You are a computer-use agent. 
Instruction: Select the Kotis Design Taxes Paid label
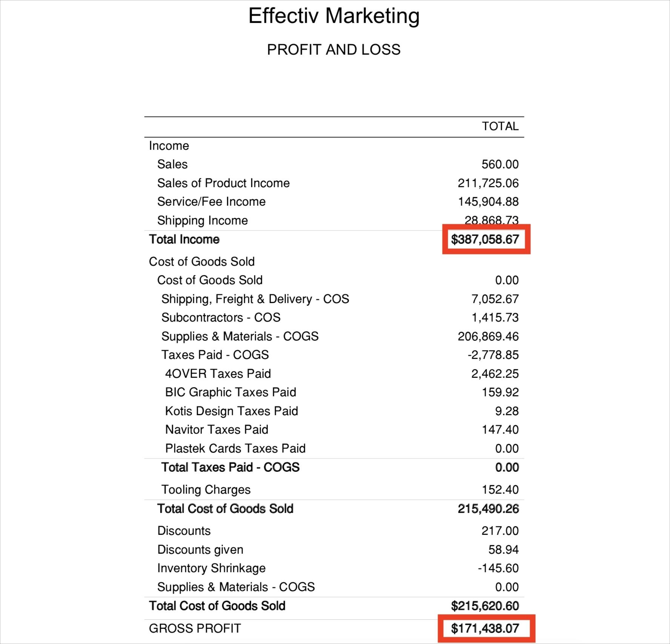[x=232, y=411]
